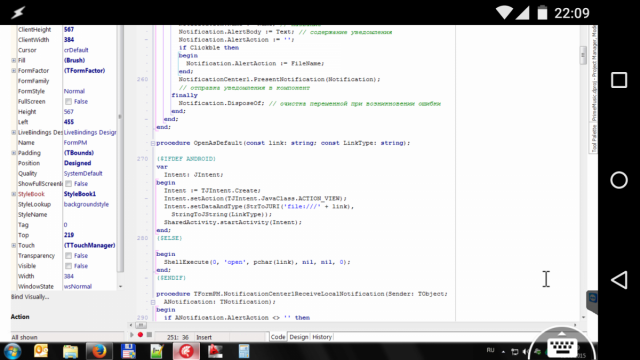Tap the Android Home circle button
This screenshot has height=360, width=640.
tap(619, 180)
